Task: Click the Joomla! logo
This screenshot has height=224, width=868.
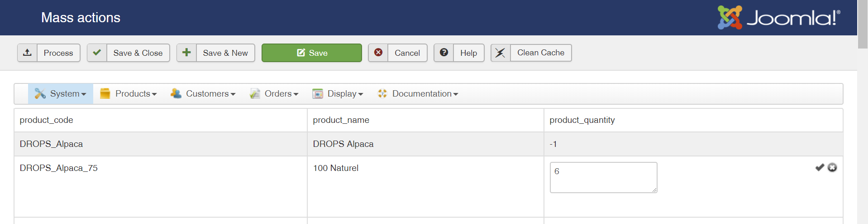Action: 778,18
